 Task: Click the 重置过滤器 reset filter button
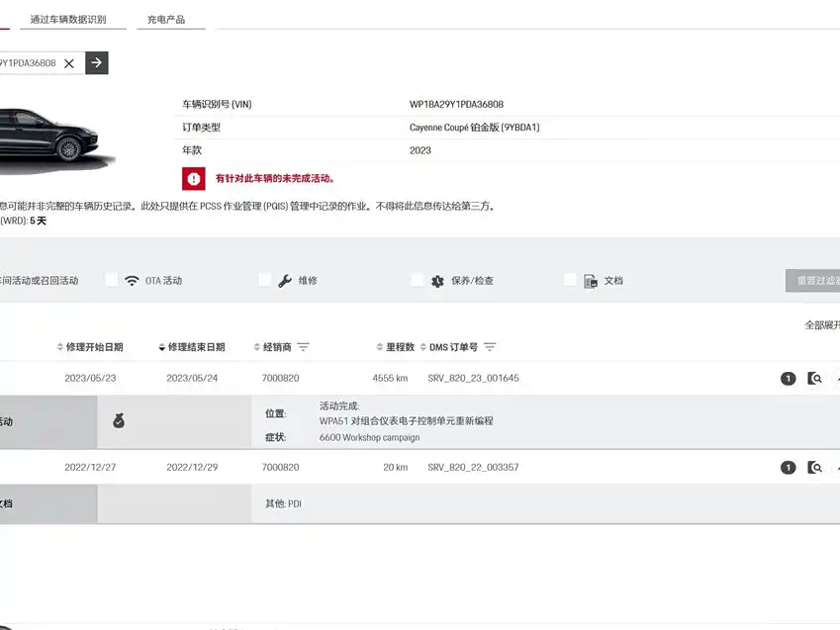(x=812, y=281)
